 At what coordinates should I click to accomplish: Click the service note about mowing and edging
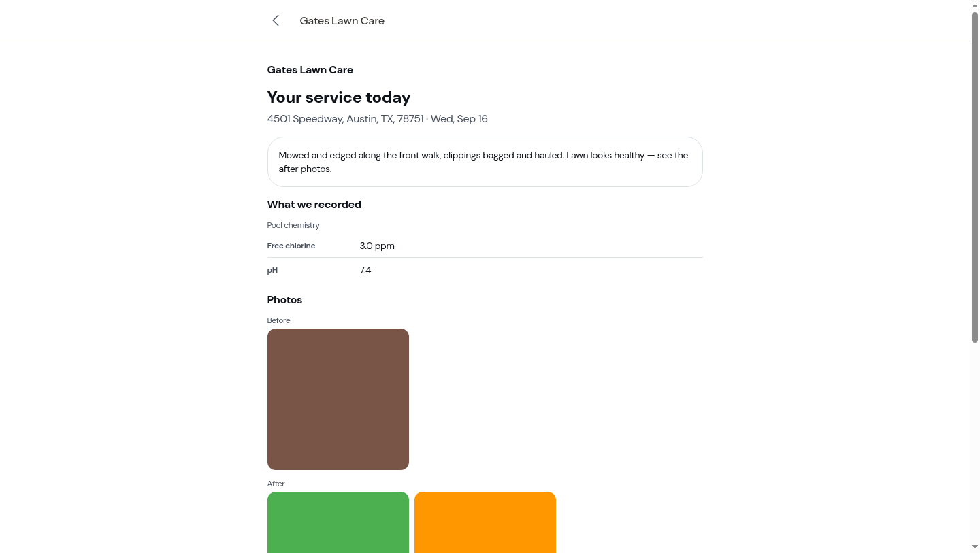(485, 162)
